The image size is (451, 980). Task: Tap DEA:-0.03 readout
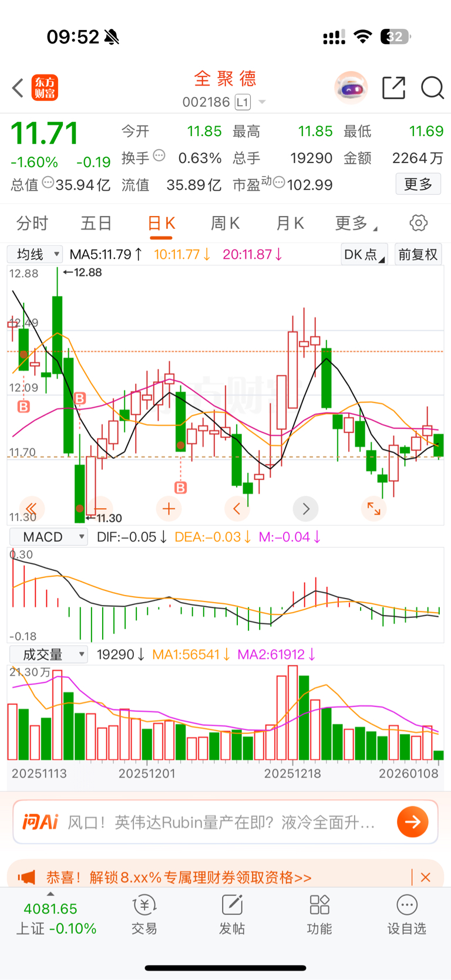pos(213,537)
